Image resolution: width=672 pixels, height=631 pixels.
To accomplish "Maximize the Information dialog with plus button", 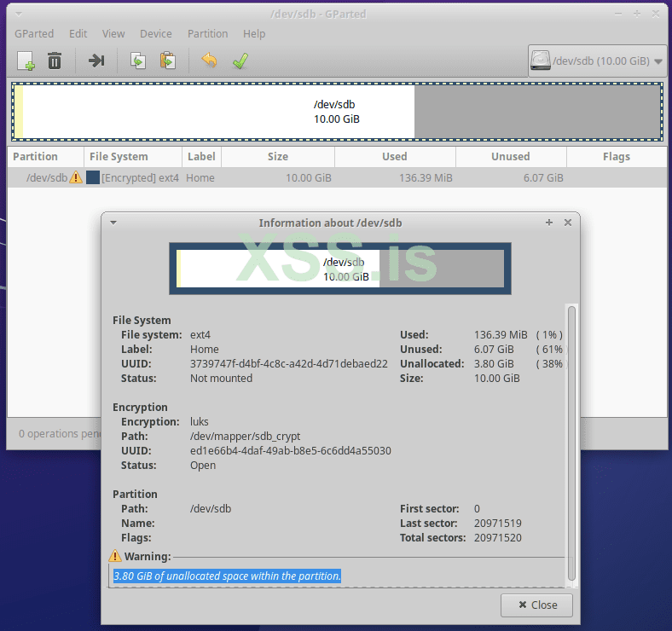I will pyautogui.click(x=549, y=223).
